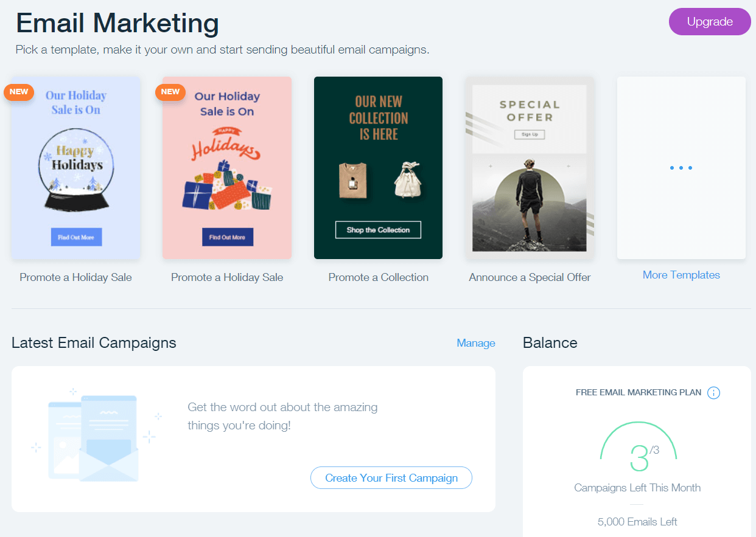Select the Promote a Collection template
The height and width of the screenshot is (537, 756).
tap(378, 167)
